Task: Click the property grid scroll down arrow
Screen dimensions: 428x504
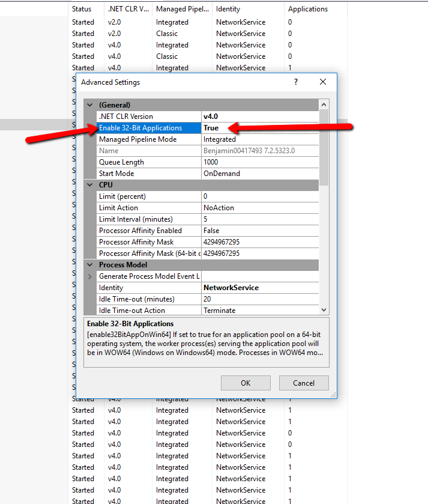Action: 324,310
